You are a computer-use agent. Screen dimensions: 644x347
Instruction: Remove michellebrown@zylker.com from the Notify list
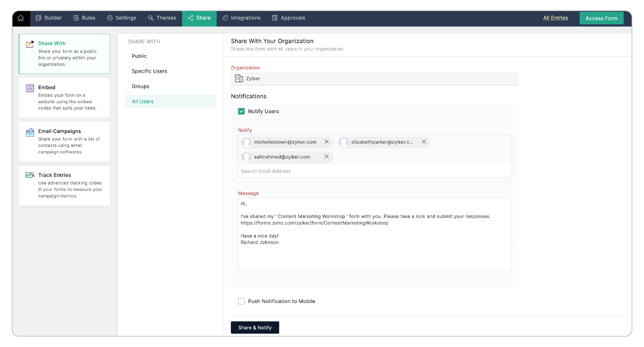pos(326,142)
